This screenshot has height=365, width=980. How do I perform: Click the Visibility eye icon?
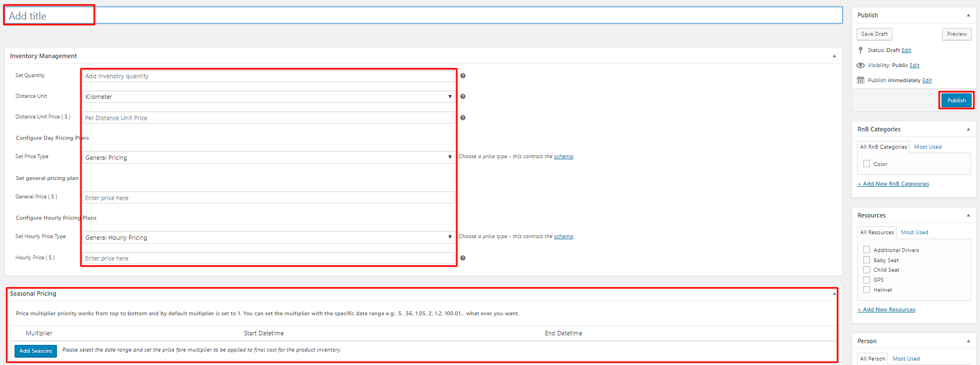click(x=861, y=65)
